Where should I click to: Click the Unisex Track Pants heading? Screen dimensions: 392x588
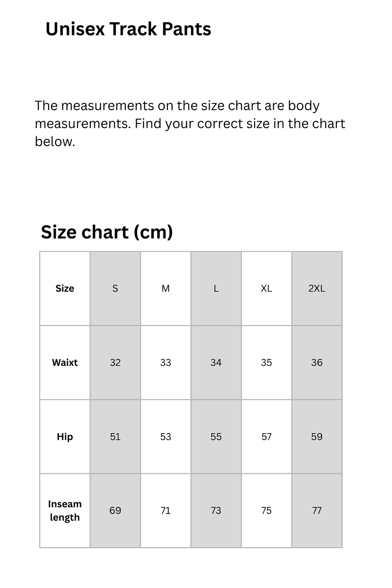(128, 29)
